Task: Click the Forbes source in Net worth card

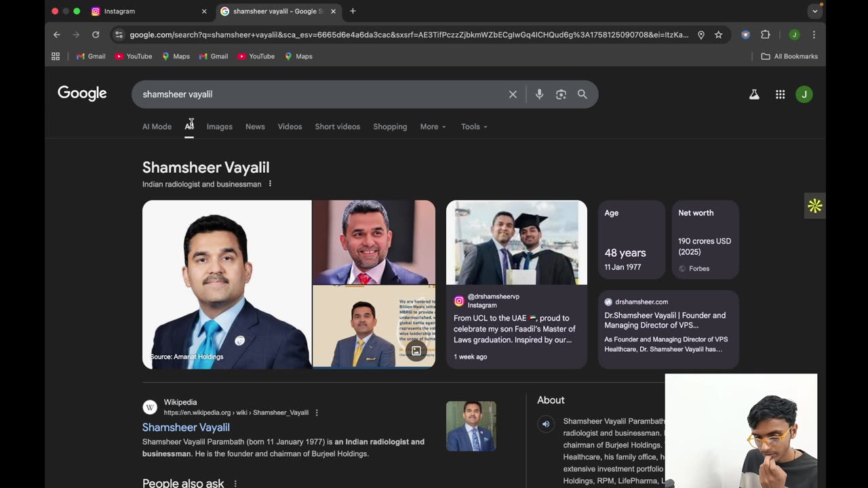Action: [694, 269]
